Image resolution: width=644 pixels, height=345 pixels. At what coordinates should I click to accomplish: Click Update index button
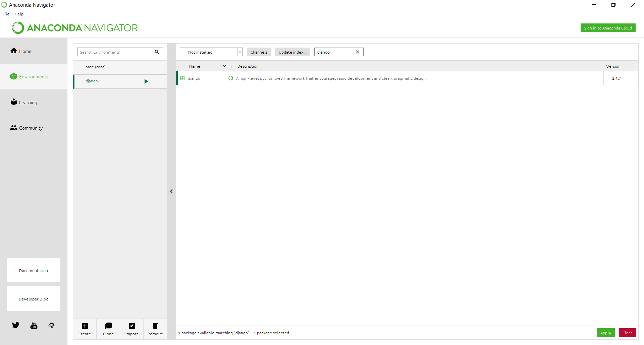point(292,52)
